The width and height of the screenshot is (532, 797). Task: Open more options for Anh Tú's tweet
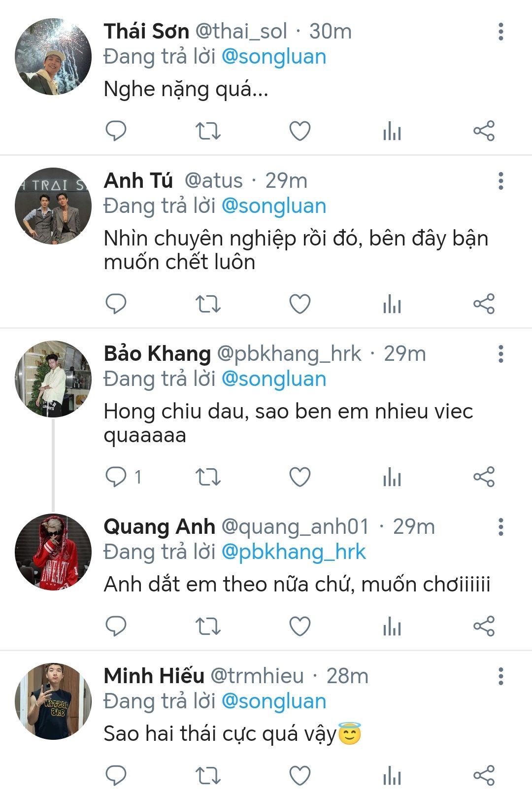500,181
